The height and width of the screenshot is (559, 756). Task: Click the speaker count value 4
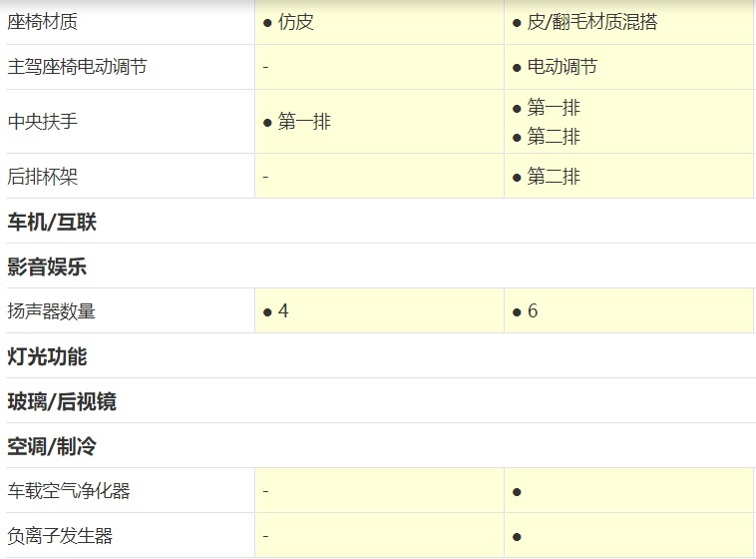click(283, 310)
